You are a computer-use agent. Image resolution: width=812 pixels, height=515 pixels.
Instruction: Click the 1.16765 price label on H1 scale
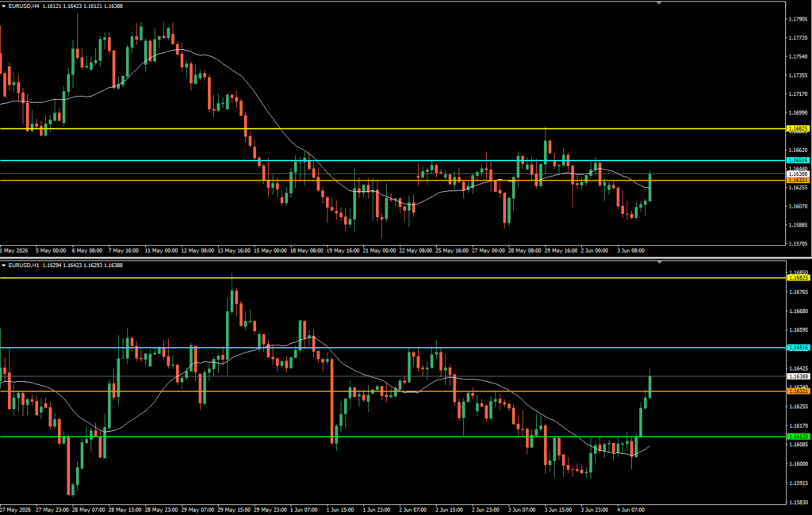pyautogui.click(x=798, y=292)
